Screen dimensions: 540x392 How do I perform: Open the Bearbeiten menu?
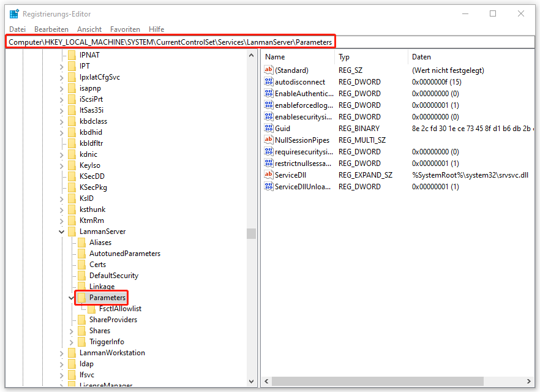click(x=51, y=29)
